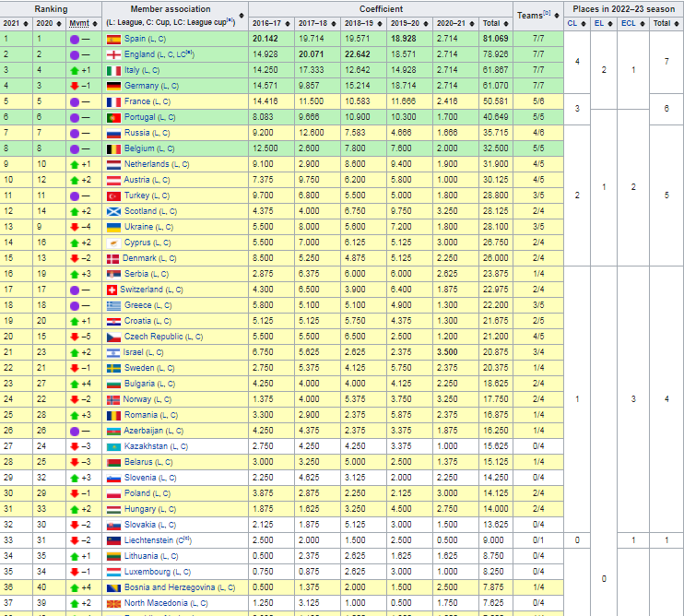Open the Austria link

point(137,180)
